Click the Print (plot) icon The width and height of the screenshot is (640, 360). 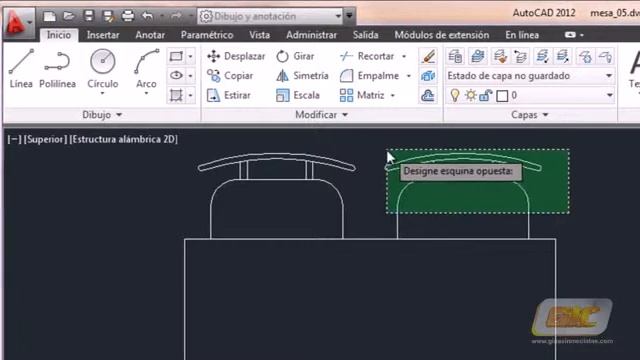point(128,16)
